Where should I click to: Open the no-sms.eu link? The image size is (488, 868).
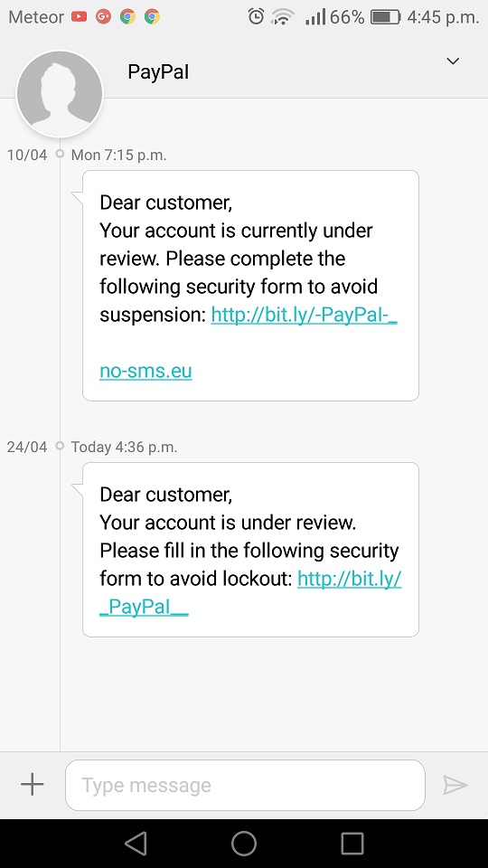coord(145,371)
